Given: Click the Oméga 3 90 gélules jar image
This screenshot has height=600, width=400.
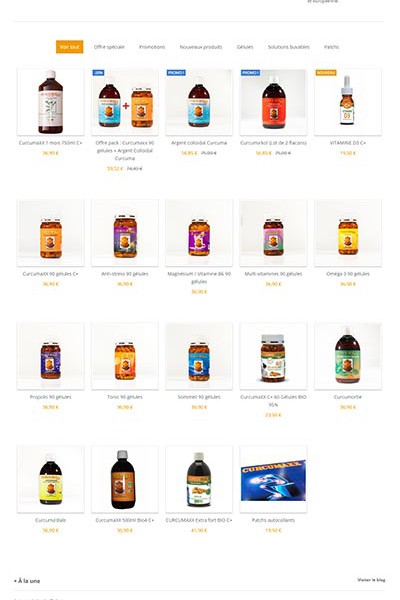Looking at the screenshot, I should (348, 233).
